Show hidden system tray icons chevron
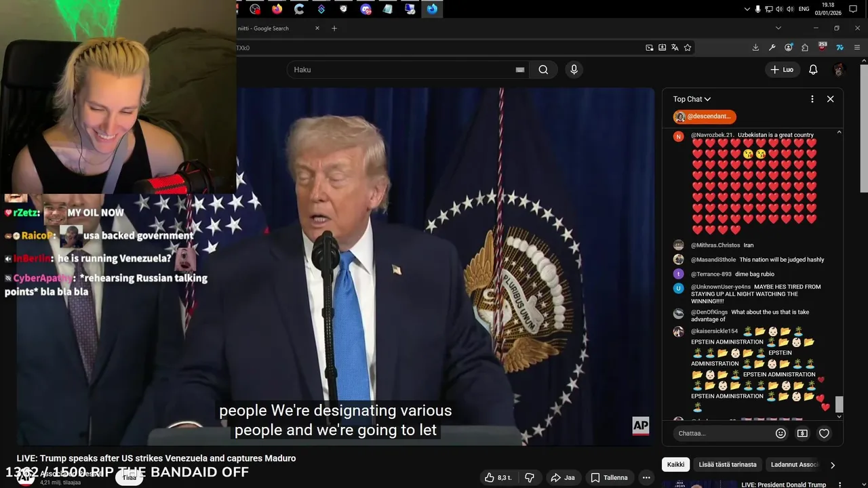868x488 pixels. tap(747, 9)
